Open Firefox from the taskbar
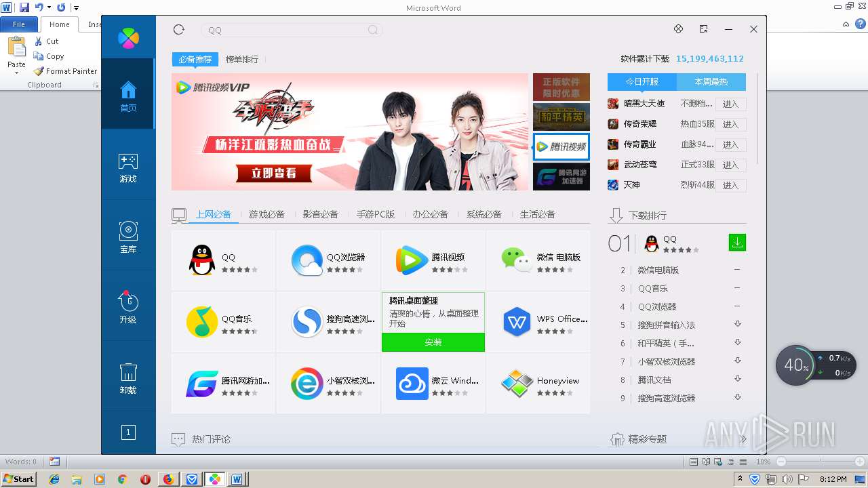 coord(168,479)
